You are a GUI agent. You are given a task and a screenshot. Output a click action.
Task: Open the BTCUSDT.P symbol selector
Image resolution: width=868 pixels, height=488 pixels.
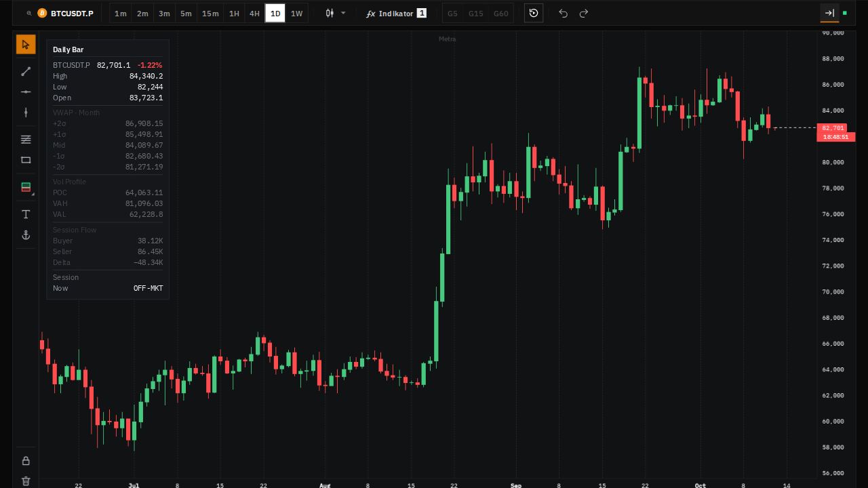click(66, 14)
